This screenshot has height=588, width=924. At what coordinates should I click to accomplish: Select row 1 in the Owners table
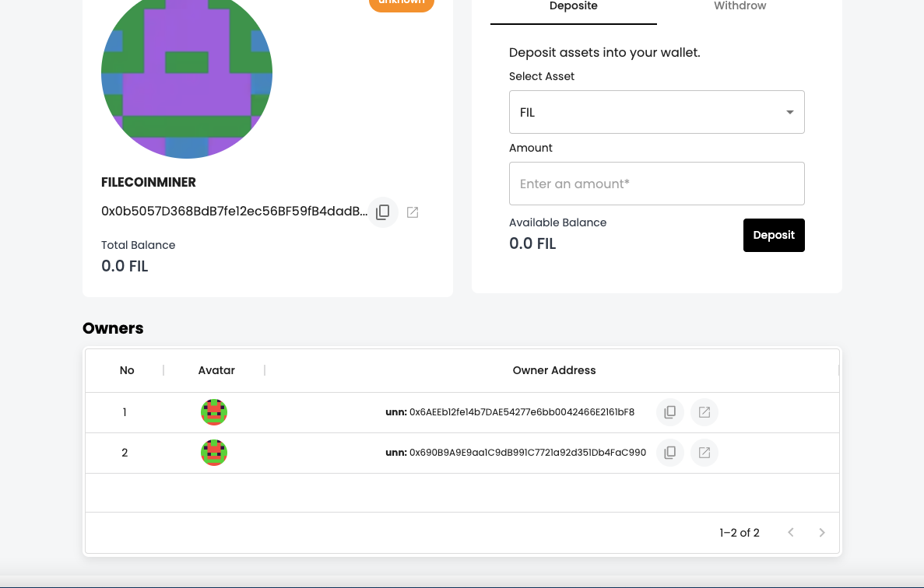pos(462,412)
